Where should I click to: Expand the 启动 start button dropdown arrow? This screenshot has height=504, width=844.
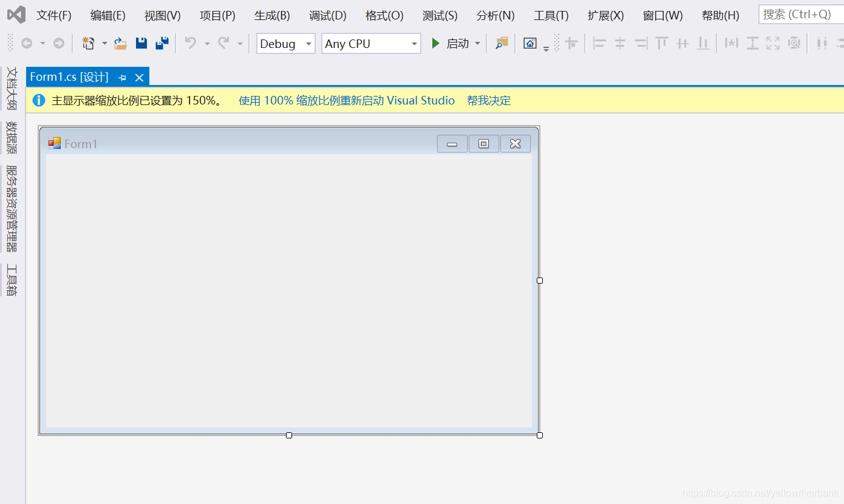point(477,43)
